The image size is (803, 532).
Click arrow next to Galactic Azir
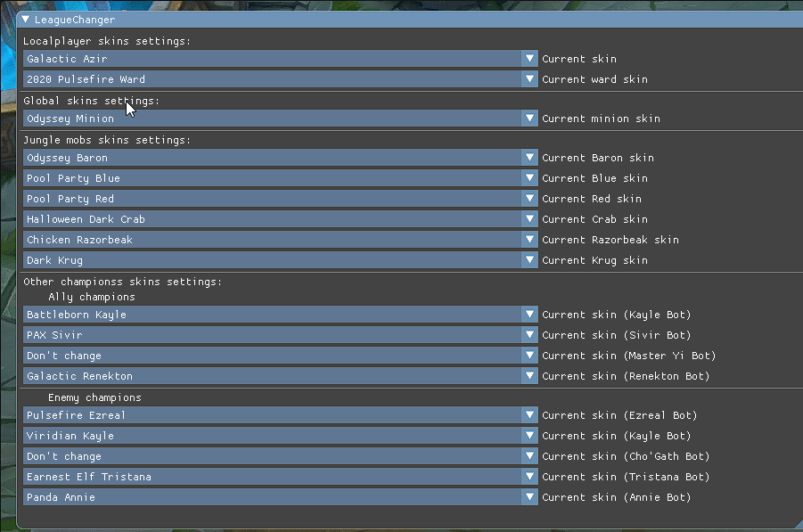[x=529, y=59]
